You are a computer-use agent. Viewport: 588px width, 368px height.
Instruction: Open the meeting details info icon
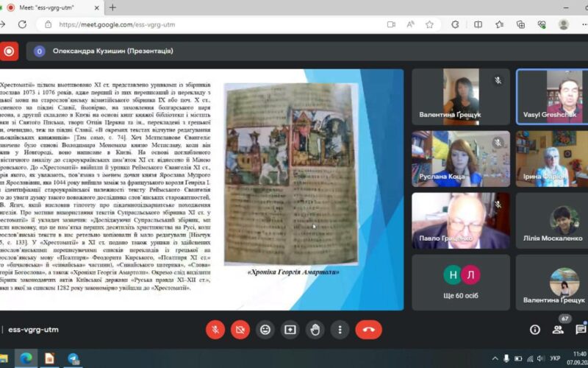(535, 330)
